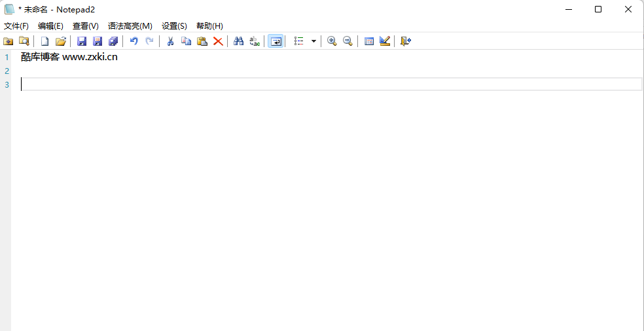The height and width of the screenshot is (331, 644).
Task: Open the select scheme window icon
Action: [369, 41]
